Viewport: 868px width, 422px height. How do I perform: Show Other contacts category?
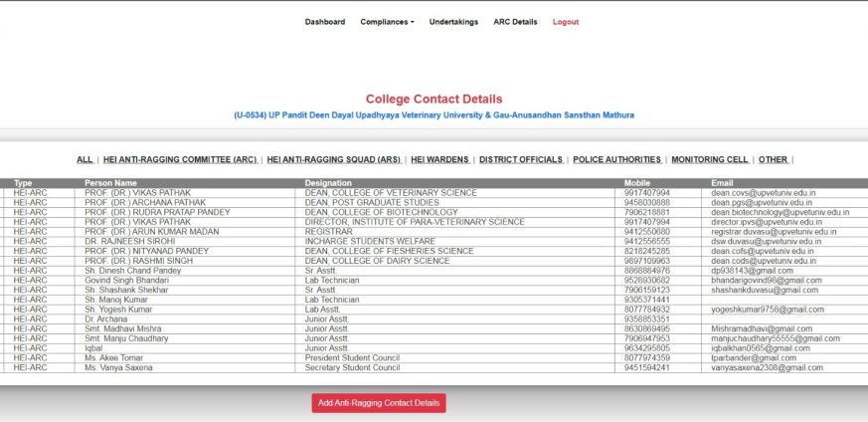point(773,159)
